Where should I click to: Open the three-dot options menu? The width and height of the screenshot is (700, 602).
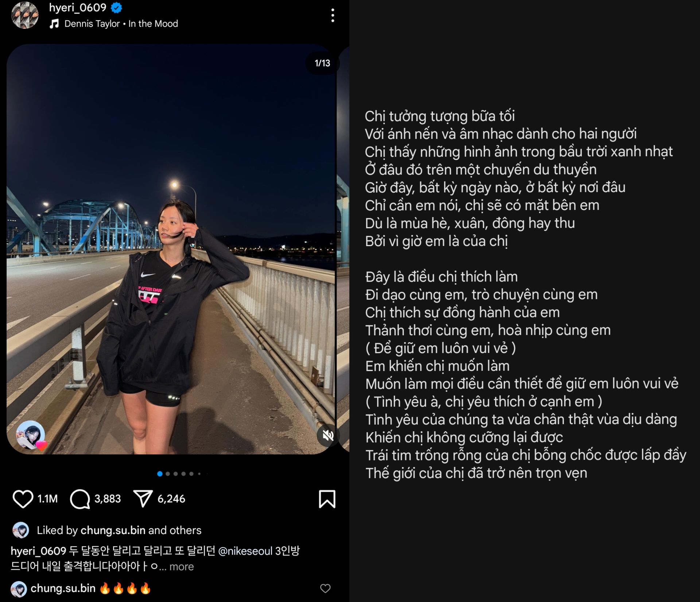[x=332, y=15]
